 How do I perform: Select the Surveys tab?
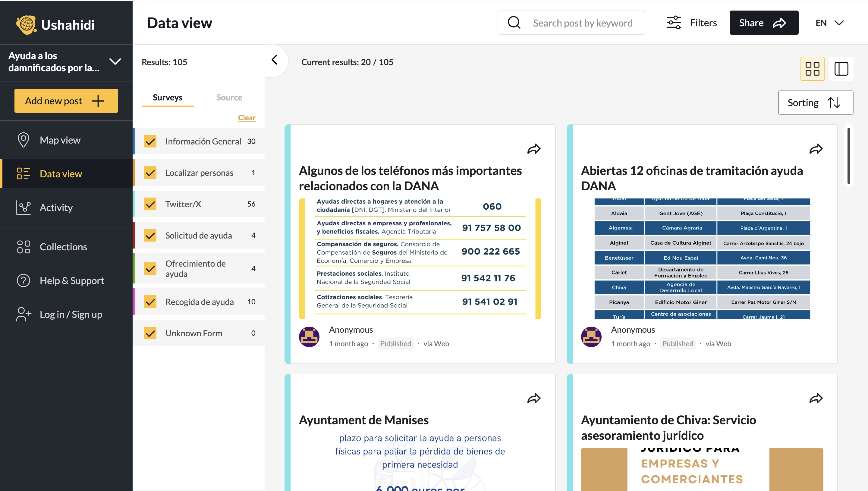(168, 97)
